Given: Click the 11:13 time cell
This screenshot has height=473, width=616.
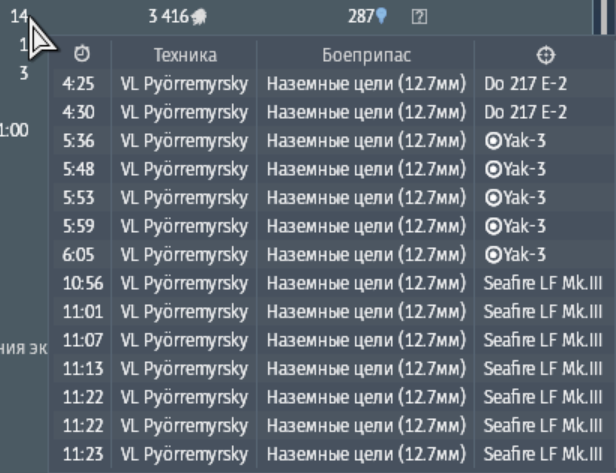Looking at the screenshot, I should point(83,369).
